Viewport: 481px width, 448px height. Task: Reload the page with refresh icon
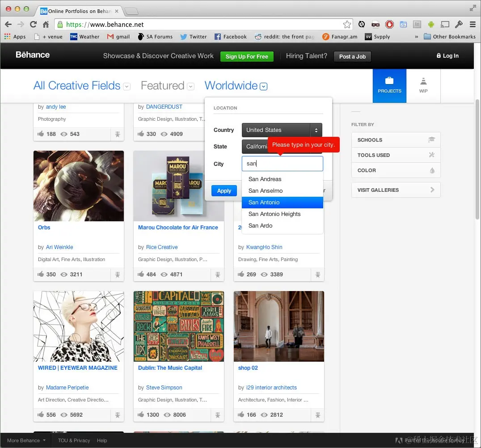33,24
